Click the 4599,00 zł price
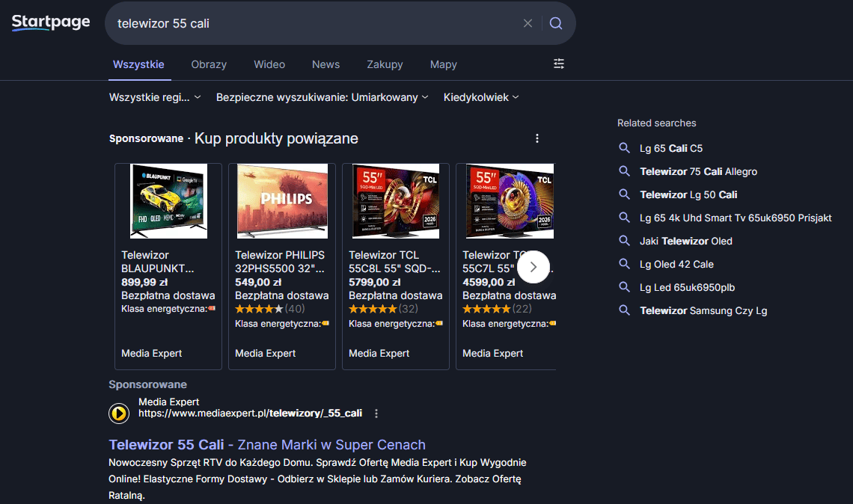Screen dimensions: 853x504 (x=488, y=282)
